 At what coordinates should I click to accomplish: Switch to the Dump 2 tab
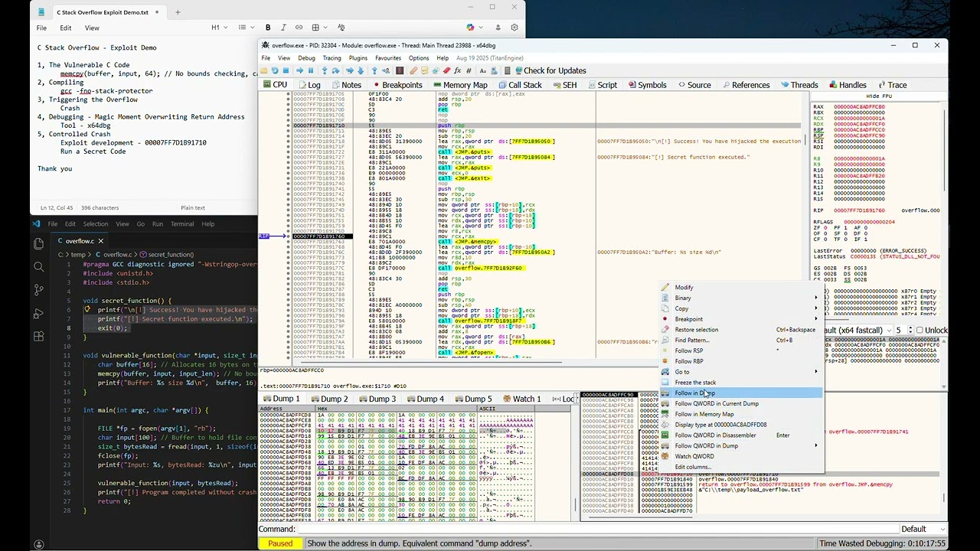(328, 399)
